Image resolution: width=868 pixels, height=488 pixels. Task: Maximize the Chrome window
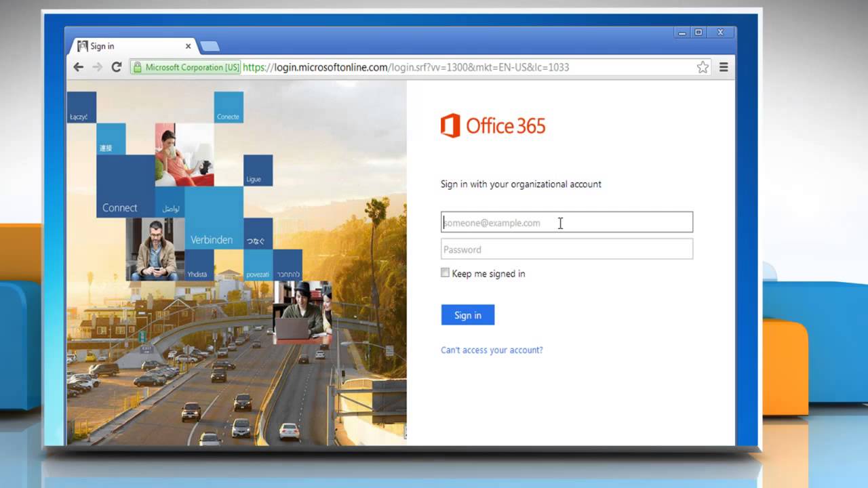point(698,32)
